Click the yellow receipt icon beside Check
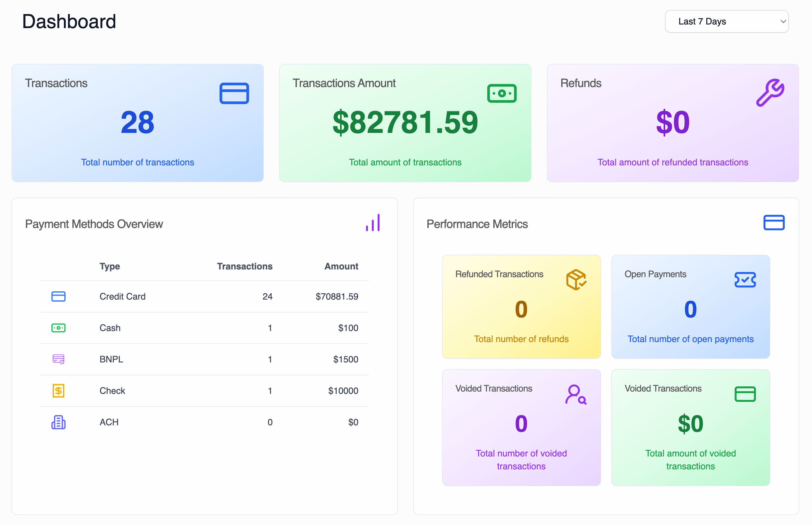Screen dimensions: 812x526 point(58,391)
